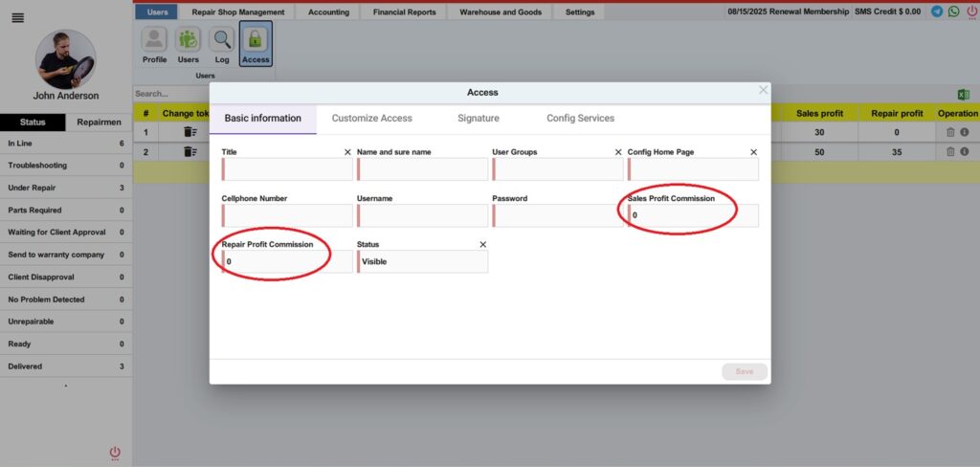Select the Parts Required status row
Screen dimensions: 980x467
click(66, 211)
